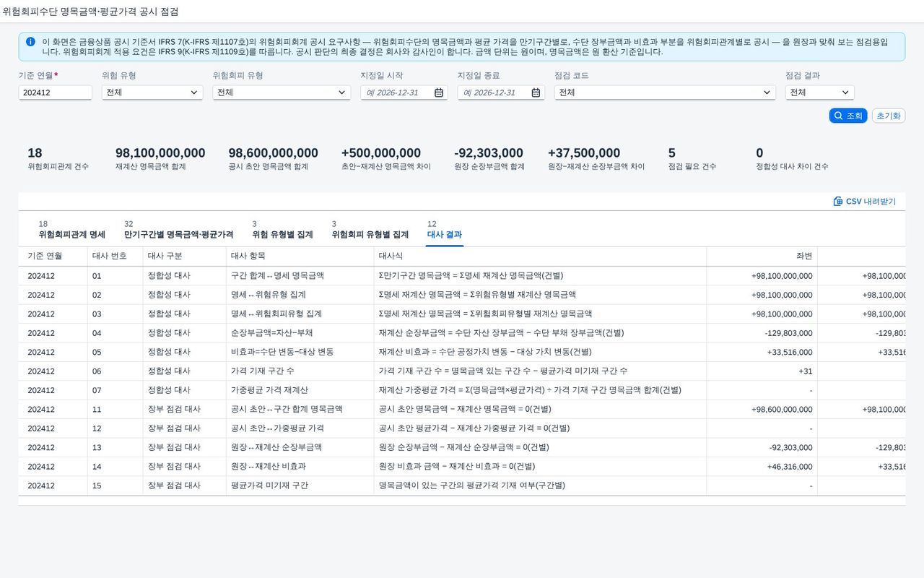Click the 초안−재계산 명목금액 차이 KPI tile

(386, 159)
